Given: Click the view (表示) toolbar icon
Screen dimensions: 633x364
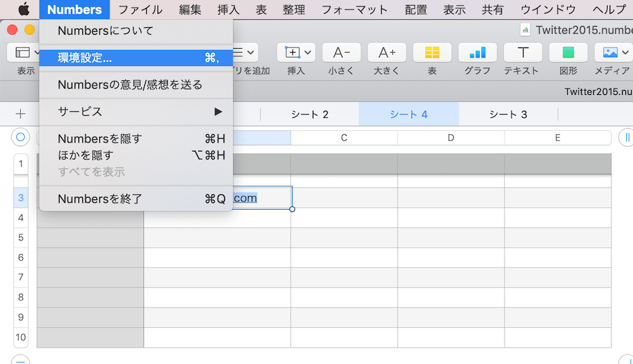Looking at the screenshot, I should click(23, 53).
